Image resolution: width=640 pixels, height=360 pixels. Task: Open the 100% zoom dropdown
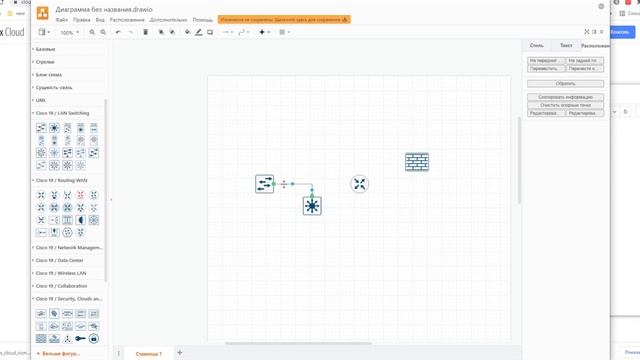click(69, 32)
